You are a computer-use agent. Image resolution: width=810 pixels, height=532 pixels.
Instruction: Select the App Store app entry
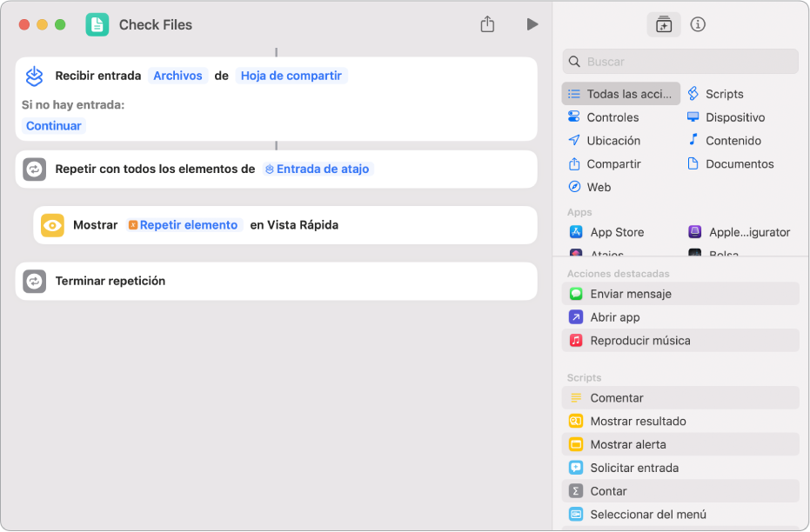pyautogui.click(x=616, y=232)
